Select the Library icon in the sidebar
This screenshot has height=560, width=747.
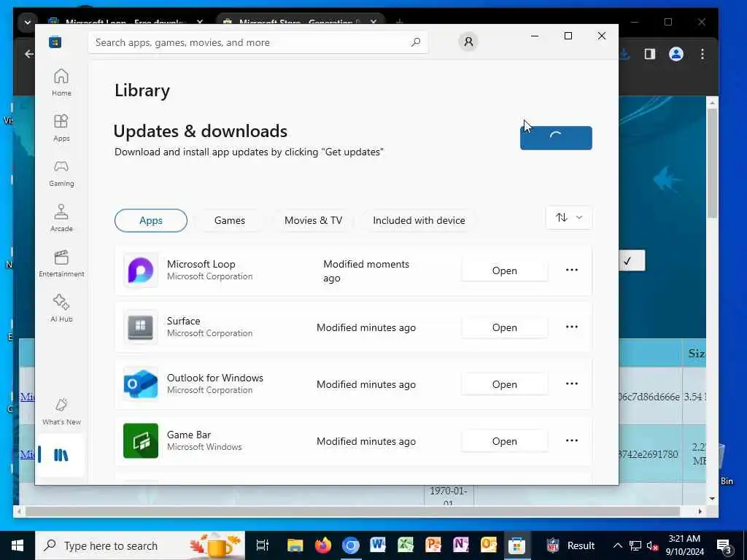click(61, 455)
